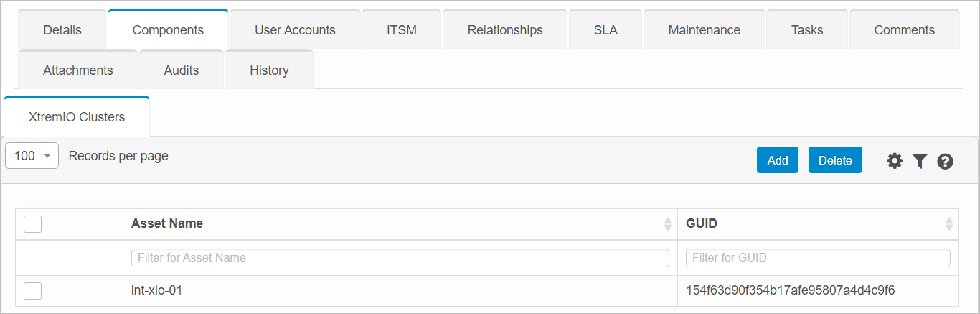Screen dimensions: 980x314
Task: Sort by Asset Name column arrows
Action: 668,224
